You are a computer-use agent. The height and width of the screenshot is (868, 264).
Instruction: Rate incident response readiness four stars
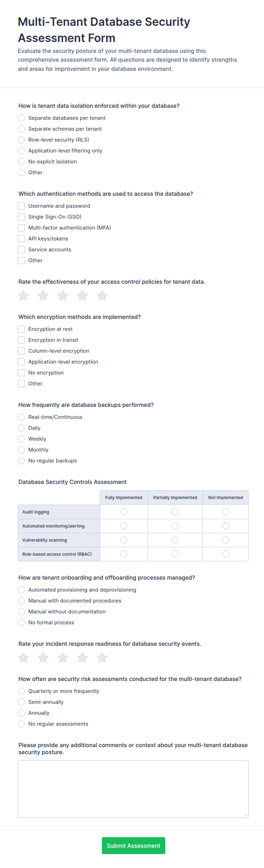click(x=83, y=657)
